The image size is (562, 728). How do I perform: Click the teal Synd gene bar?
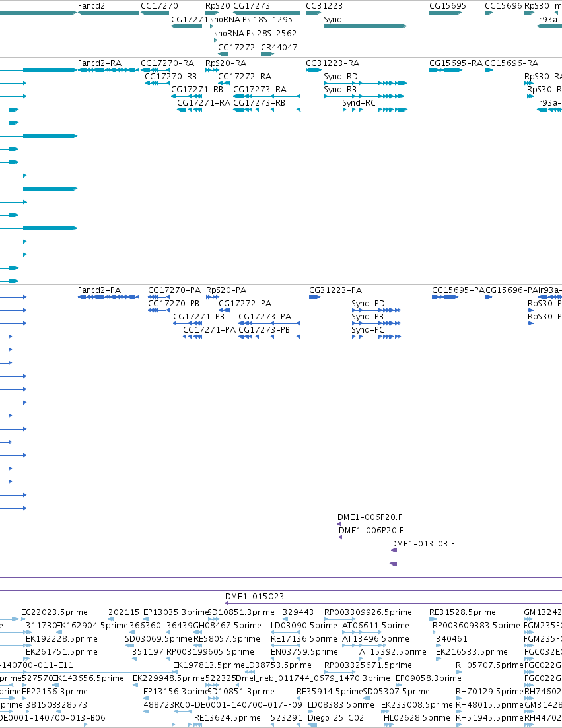tap(365, 26)
